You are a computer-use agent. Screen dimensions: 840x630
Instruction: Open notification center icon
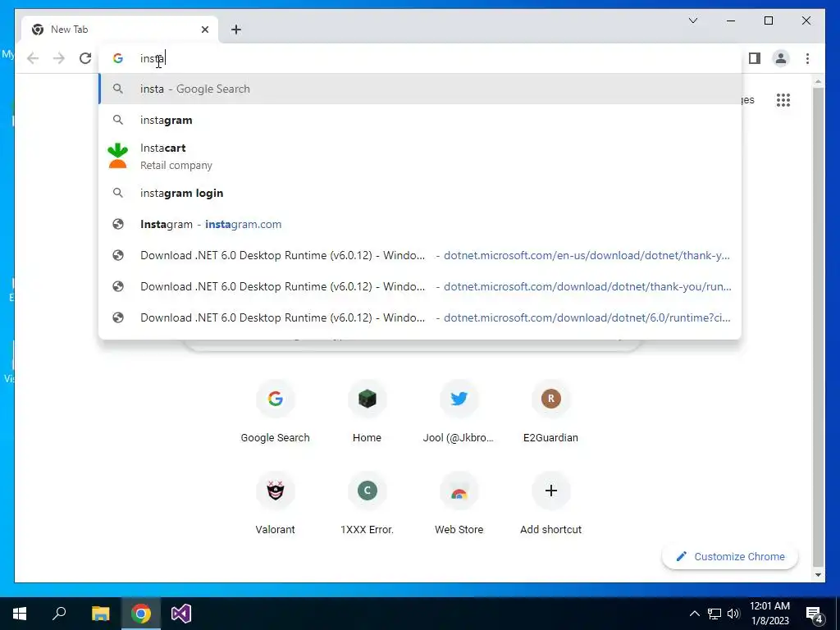click(815, 614)
